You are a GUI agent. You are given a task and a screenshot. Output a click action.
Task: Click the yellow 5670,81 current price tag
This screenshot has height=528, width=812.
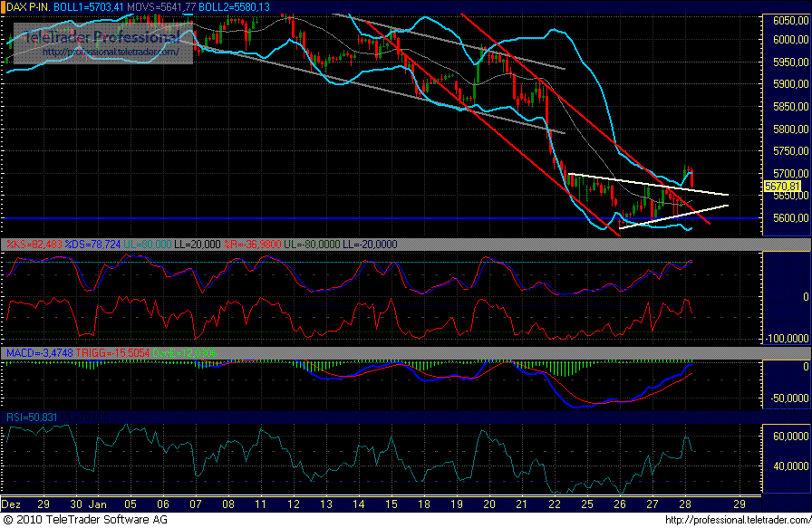[x=782, y=187]
